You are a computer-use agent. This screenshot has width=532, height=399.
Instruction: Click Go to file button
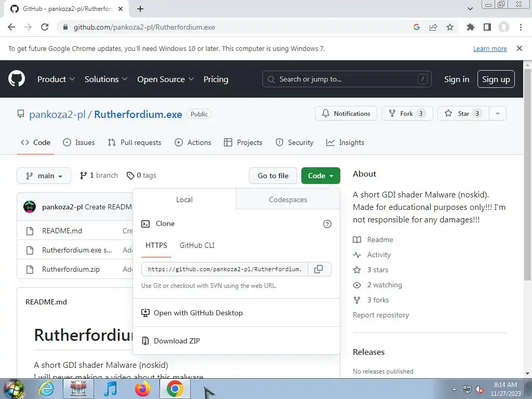coord(273,176)
